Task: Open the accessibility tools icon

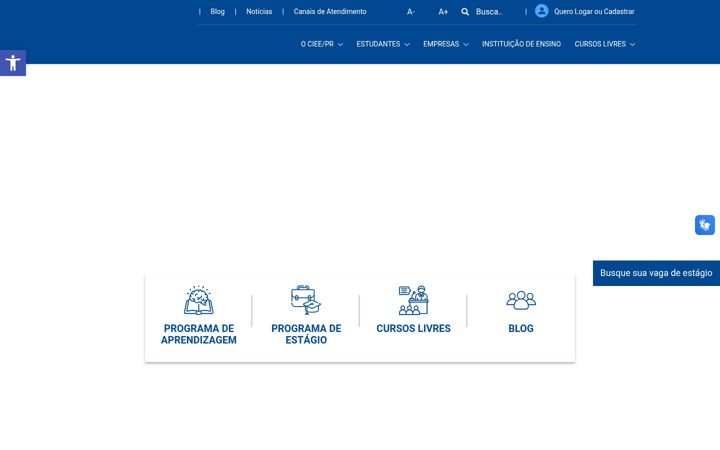Action: coord(13,63)
